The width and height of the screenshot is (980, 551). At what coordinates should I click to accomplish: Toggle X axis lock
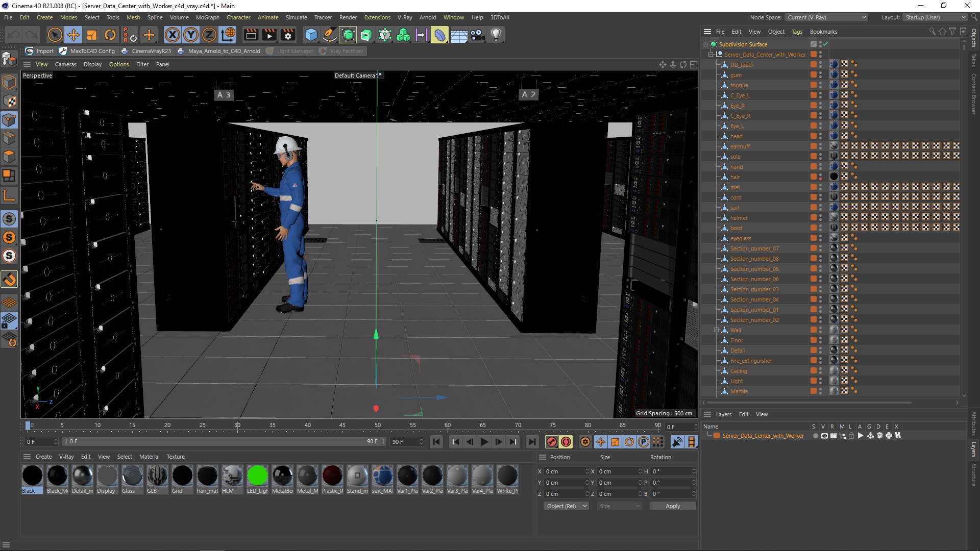pos(173,35)
